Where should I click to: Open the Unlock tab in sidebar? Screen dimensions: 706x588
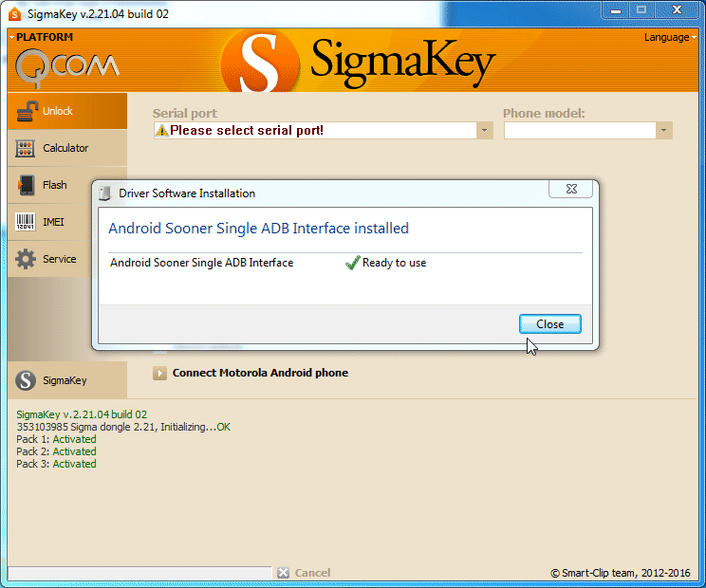pyautogui.click(x=67, y=111)
